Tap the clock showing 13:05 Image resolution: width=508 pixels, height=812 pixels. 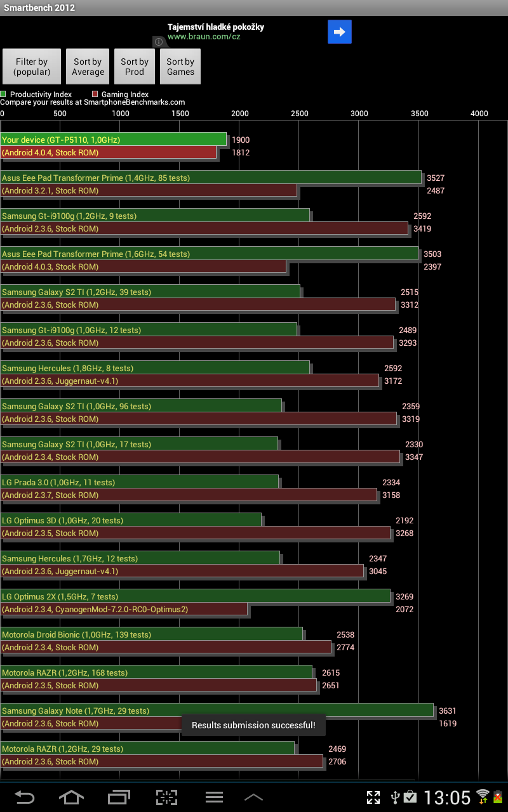(447, 797)
